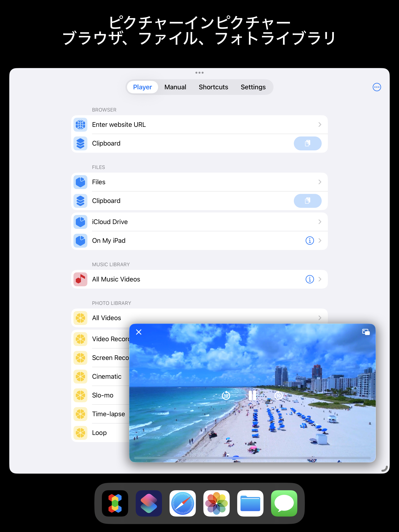
Task: Open Safari from the dock
Action: 182,503
